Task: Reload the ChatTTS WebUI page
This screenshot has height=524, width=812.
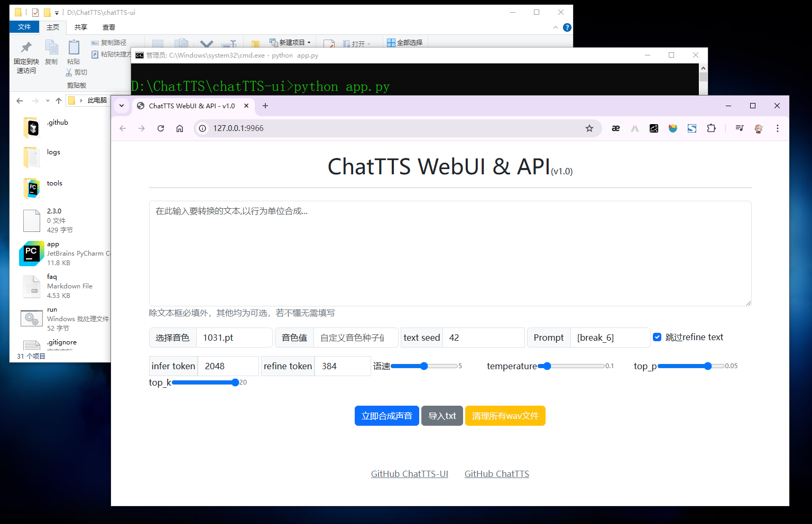Action: coord(161,128)
